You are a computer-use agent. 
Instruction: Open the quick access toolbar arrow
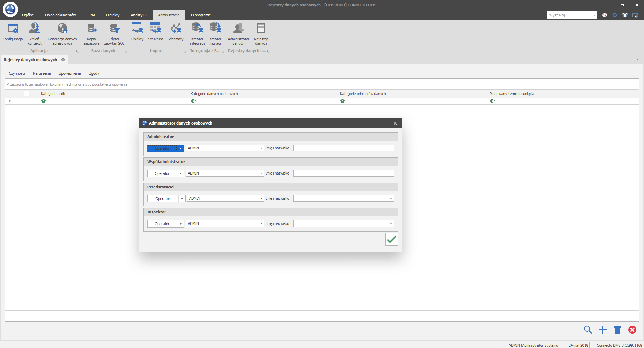coord(22,5)
